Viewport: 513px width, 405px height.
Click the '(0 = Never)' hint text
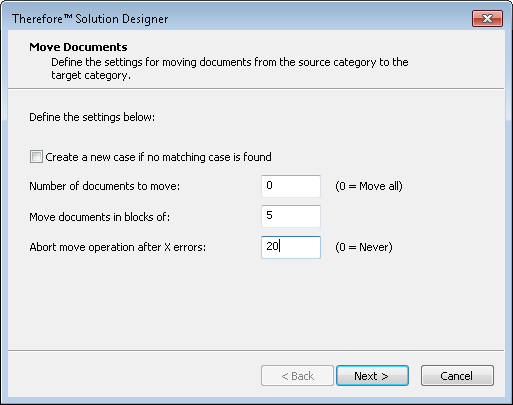(x=364, y=247)
